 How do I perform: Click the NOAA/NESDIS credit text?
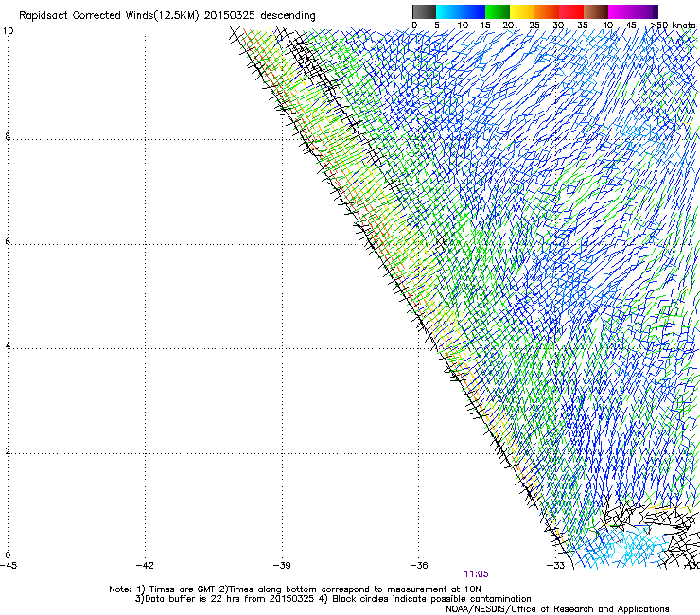coord(557,609)
